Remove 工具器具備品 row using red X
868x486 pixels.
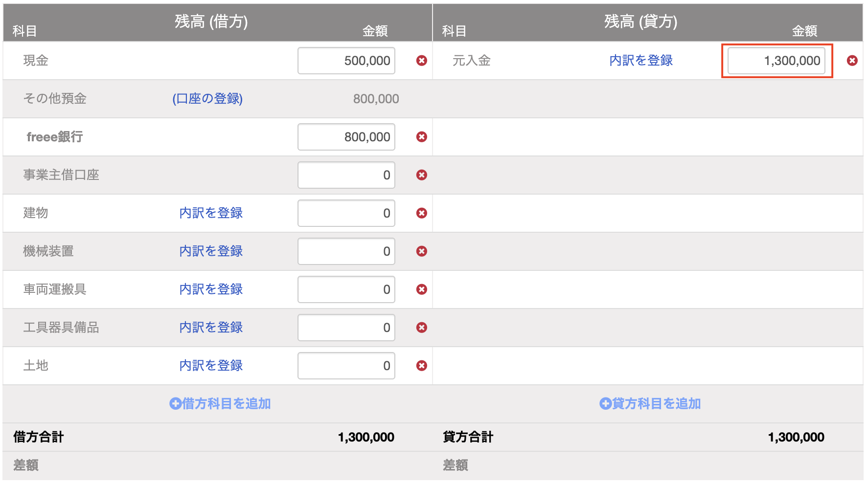click(x=422, y=328)
